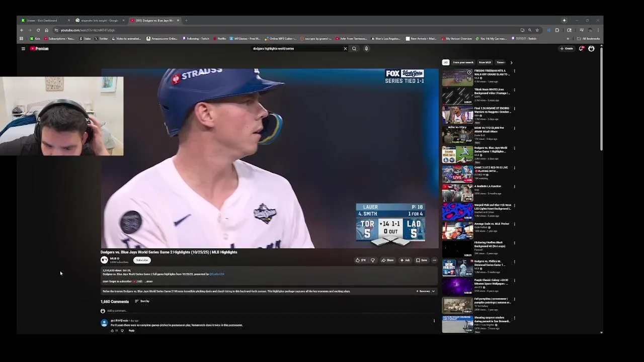
Task: Subscribe to the MLB channel
Action: (x=142, y=260)
